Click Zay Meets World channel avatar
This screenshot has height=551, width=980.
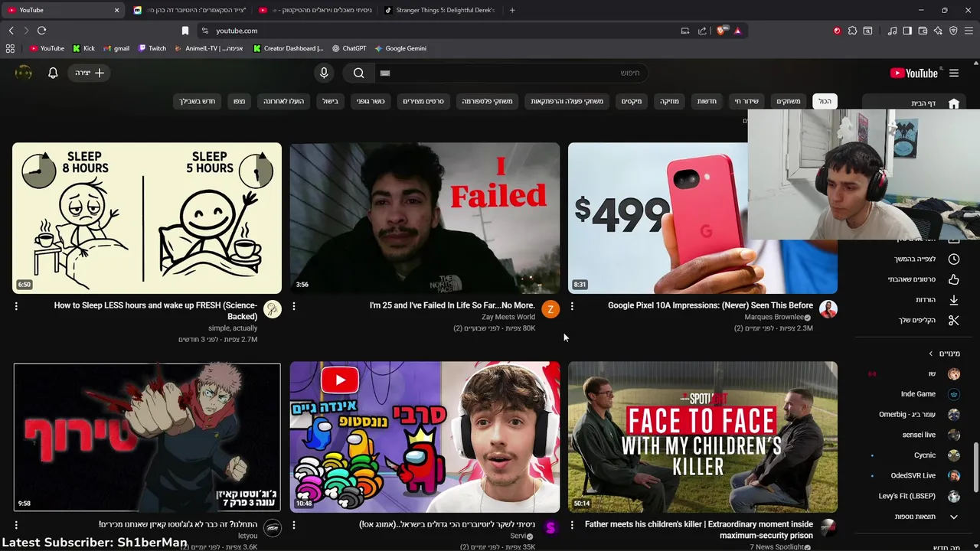[x=550, y=309]
